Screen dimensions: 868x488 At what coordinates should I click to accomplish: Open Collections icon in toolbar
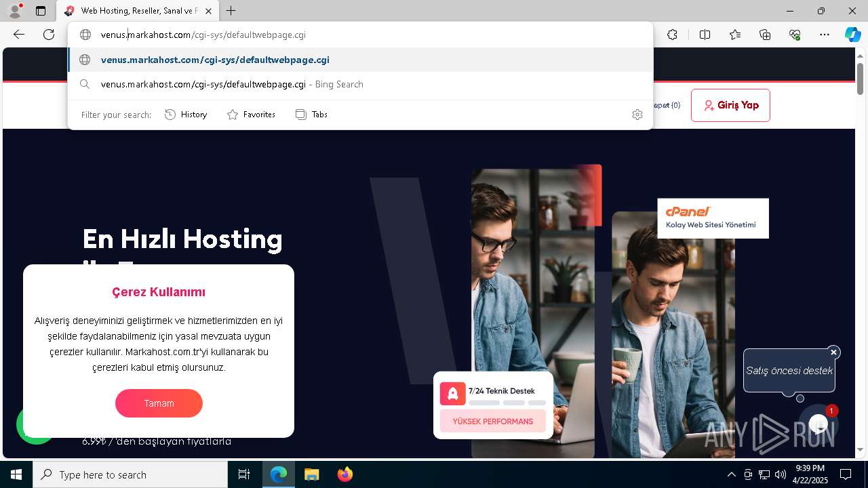[765, 35]
